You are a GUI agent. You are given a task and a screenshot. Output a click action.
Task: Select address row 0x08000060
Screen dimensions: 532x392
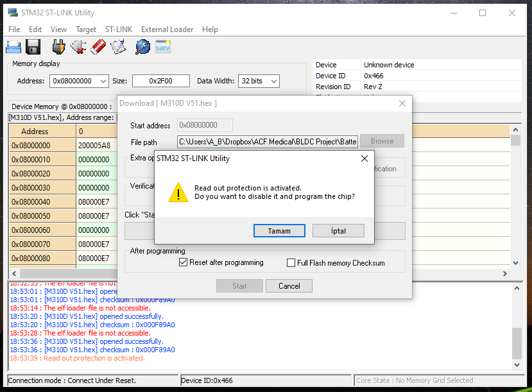[x=42, y=230]
